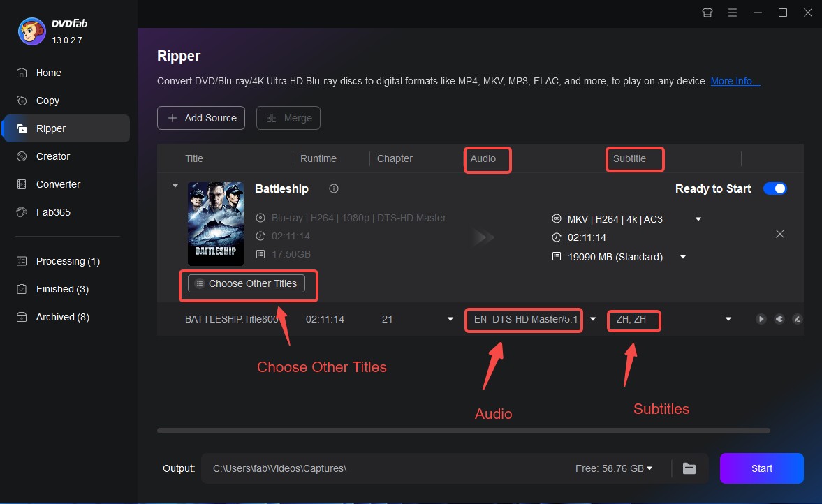This screenshot has height=504, width=822.
Task: Open the main application menu
Action: [x=733, y=12]
